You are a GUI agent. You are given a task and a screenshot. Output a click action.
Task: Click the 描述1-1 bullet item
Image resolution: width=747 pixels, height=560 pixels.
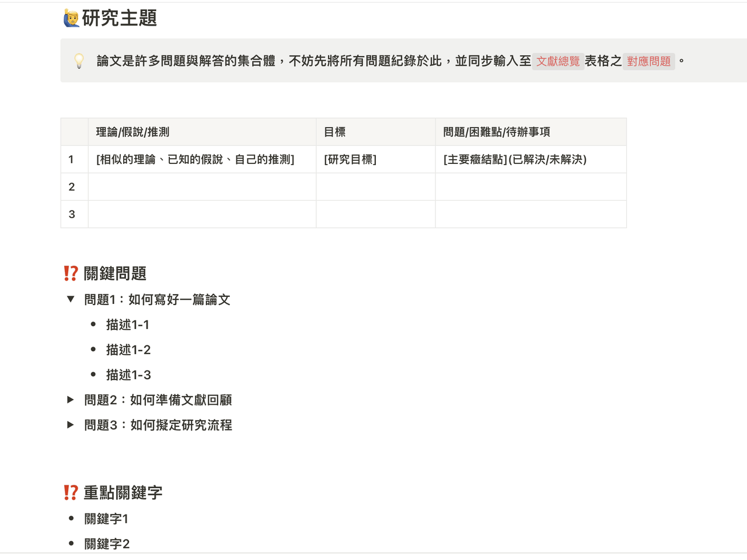point(128,324)
